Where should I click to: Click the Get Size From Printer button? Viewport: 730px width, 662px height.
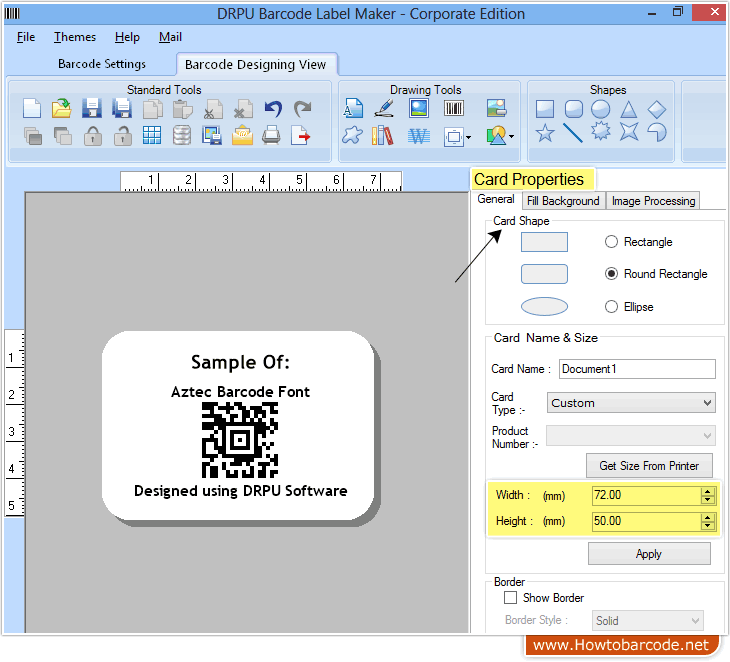tap(649, 466)
